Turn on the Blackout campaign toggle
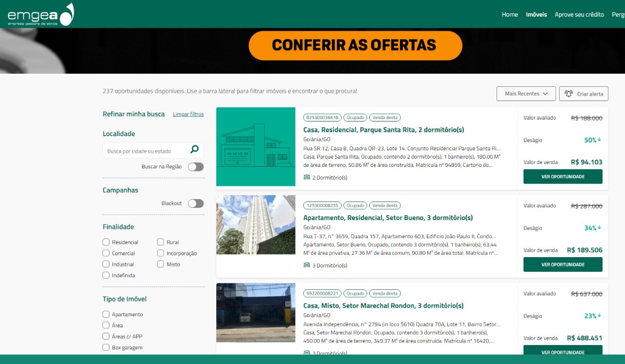This screenshot has width=625, height=364. coord(196,203)
